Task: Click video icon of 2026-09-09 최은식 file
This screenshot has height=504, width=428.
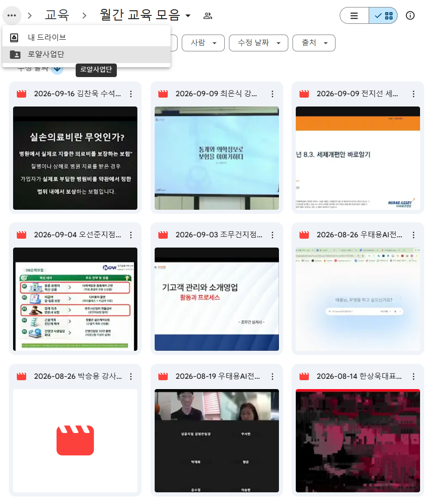Action: pos(163,94)
